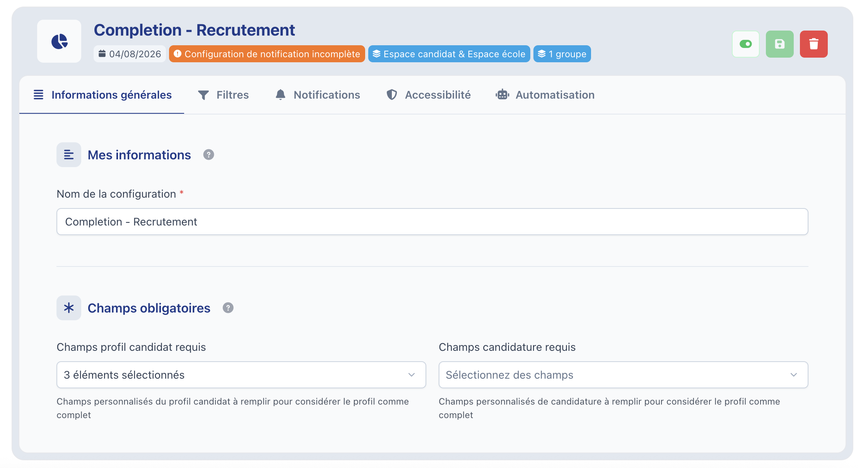The width and height of the screenshot is (868, 468).
Task: Click the Mes informations heading
Action: [x=139, y=155]
